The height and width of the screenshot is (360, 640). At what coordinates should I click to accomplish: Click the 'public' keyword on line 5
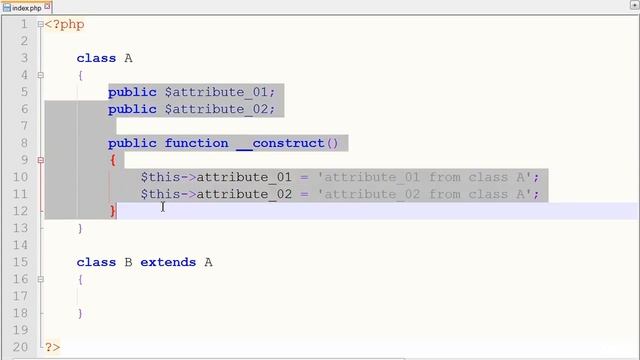(132, 93)
